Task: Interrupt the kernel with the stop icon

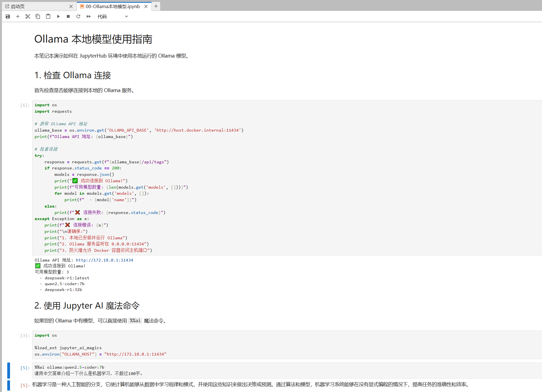Action: point(68,16)
